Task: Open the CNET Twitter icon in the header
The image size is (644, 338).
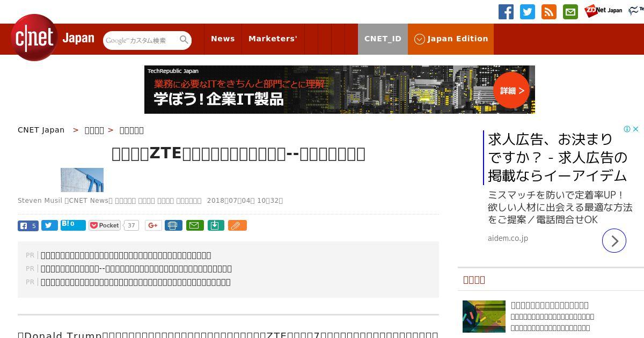Action: click(528, 12)
